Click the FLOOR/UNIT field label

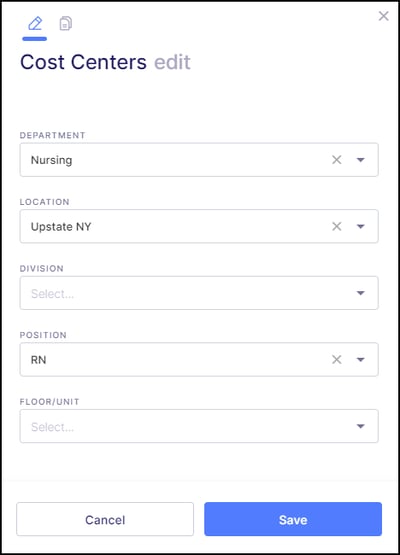click(x=50, y=402)
